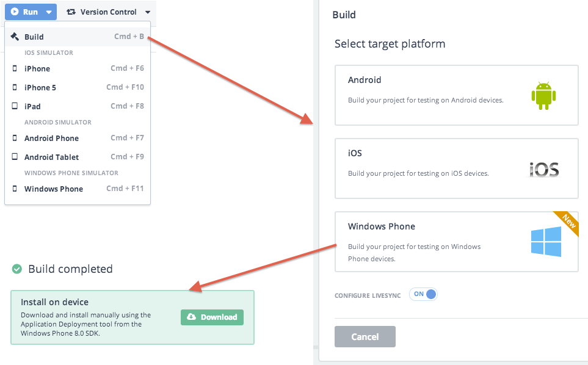Click the CONFIGURE LIVESYNC label
Image resolution: width=588 pixels, height=365 pixels.
(368, 295)
